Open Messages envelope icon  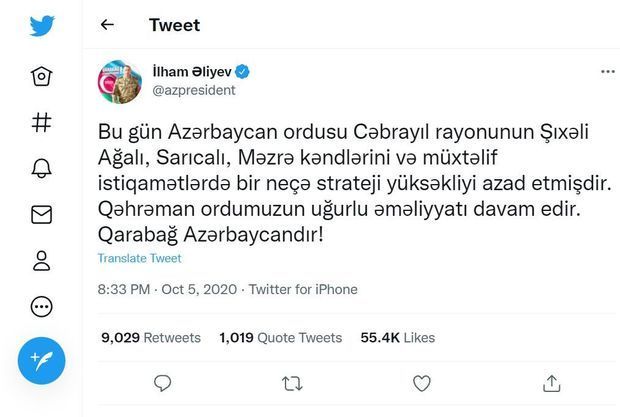[x=41, y=215]
